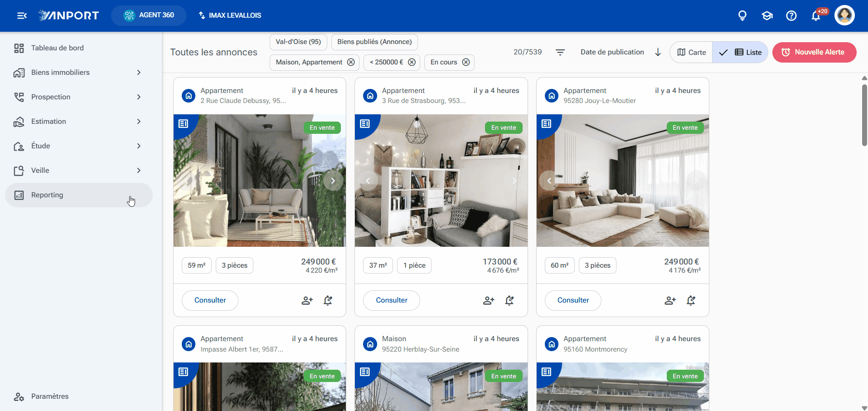Create alert bell on 3 Rue de Strasbourg listing

[509, 300]
